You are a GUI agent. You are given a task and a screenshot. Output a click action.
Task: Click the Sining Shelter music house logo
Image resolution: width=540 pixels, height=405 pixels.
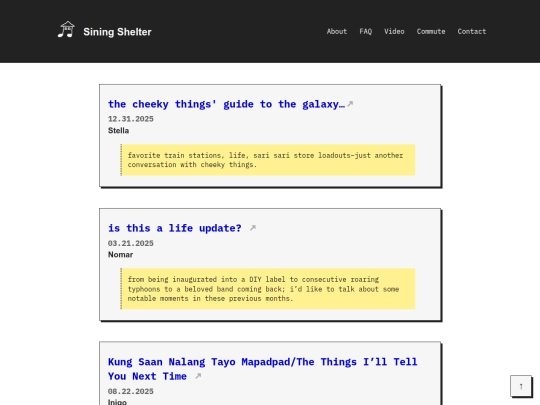click(x=66, y=30)
